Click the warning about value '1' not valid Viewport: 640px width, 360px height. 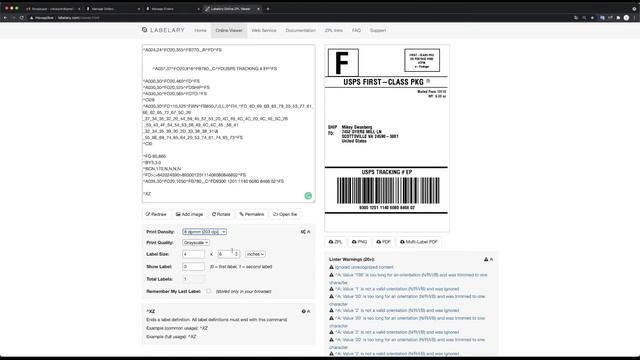click(397, 289)
